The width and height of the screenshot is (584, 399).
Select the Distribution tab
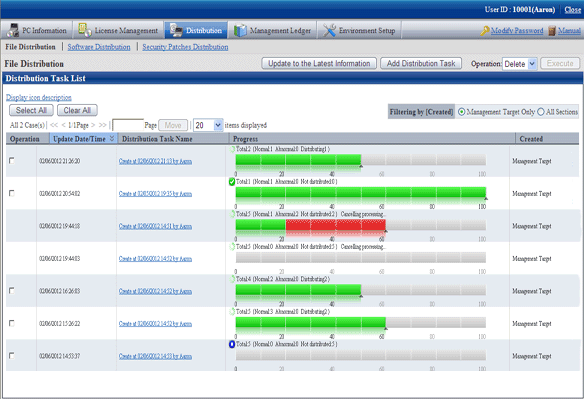tap(196, 30)
